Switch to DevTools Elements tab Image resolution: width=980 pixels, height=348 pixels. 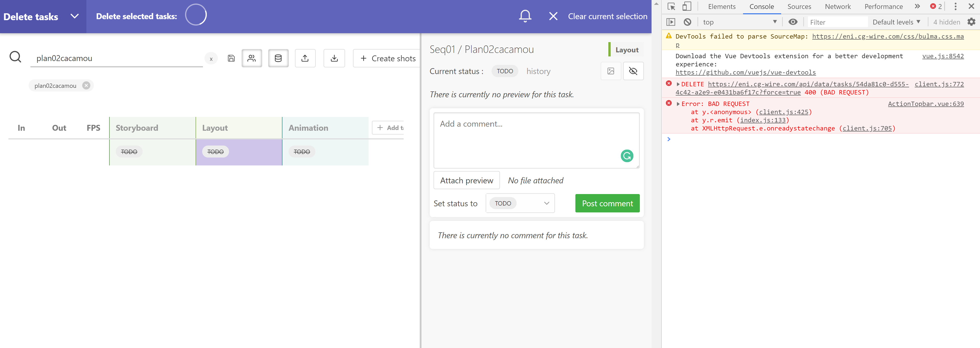pos(722,6)
